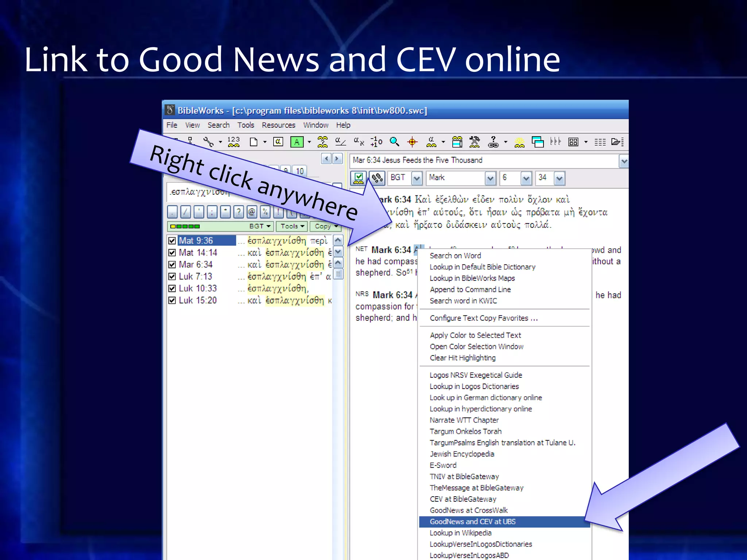The width and height of the screenshot is (747, 560).
Task: Select tab number 10
Action: 299,171
